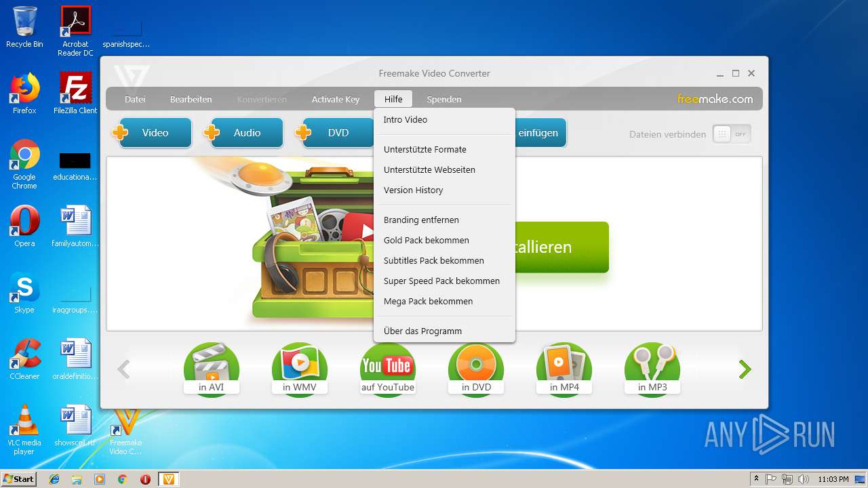Open the Spenden menu

point(444,99)
